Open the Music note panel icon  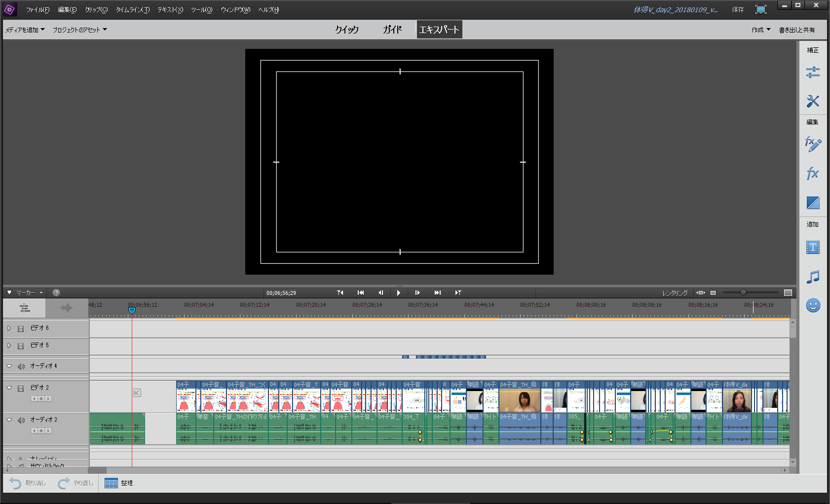pos(813,277)
